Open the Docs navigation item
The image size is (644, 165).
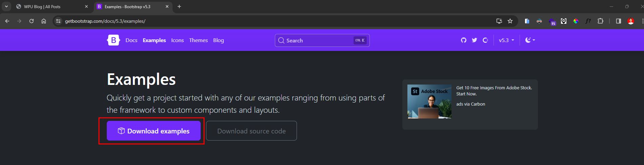point(131,40)
